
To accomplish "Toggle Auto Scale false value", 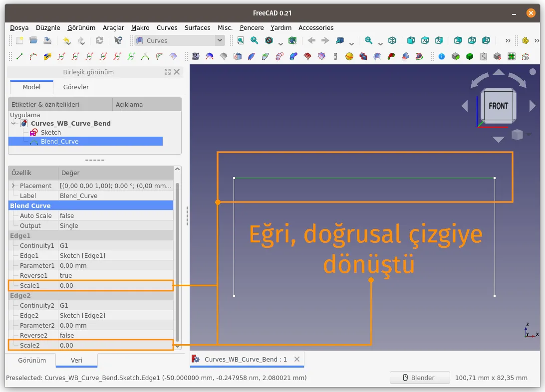I will click(x=116, y=215).
